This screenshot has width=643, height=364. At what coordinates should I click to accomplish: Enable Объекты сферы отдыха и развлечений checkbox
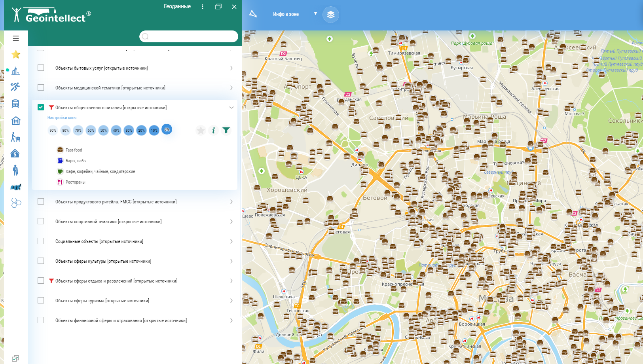41,281
